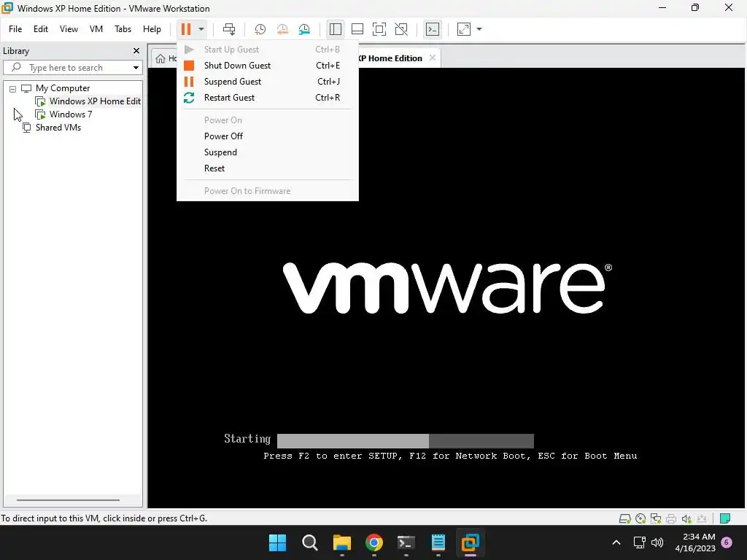Open the Notepad app from taskbar
This screenshot has height=560, width=747.
tap(438, 542)
